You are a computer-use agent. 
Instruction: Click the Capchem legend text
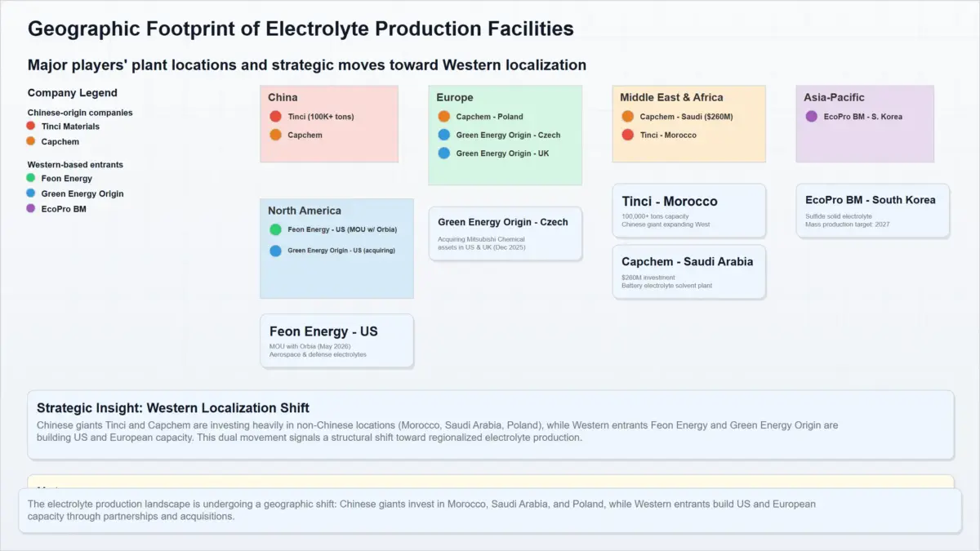(60, 142)
